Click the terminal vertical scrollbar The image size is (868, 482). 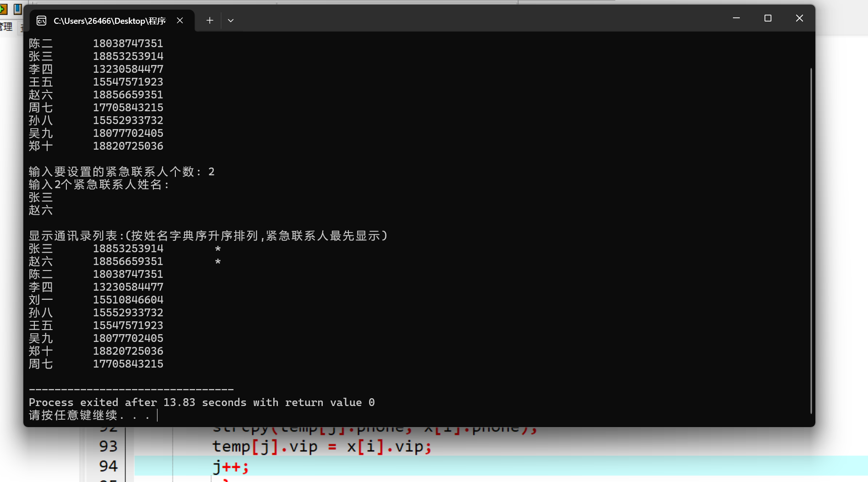[811, 240]
